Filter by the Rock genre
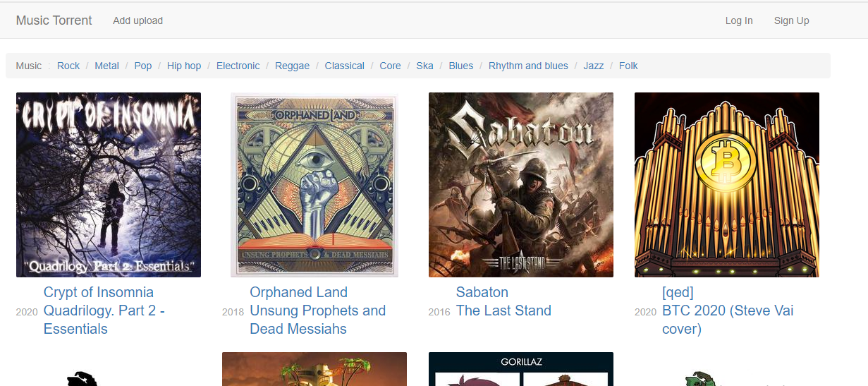The height and width of the screenshot is (386, 868). tap(68, 66)
